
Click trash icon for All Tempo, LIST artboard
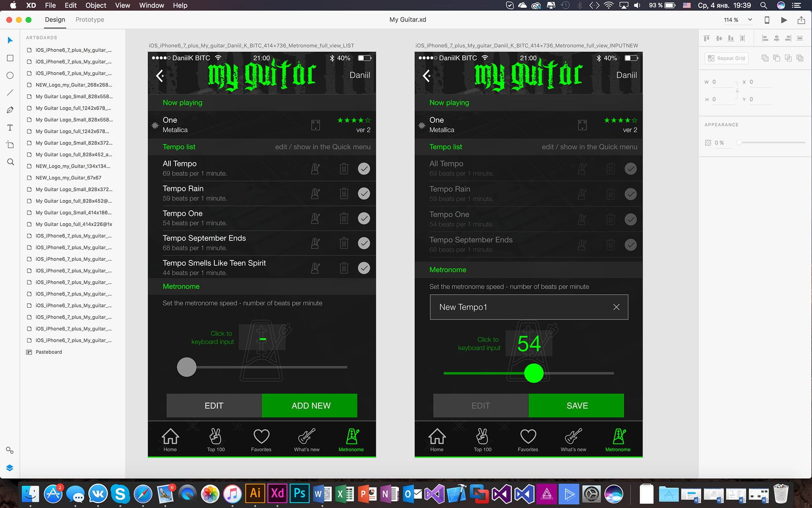coord(344,168)
